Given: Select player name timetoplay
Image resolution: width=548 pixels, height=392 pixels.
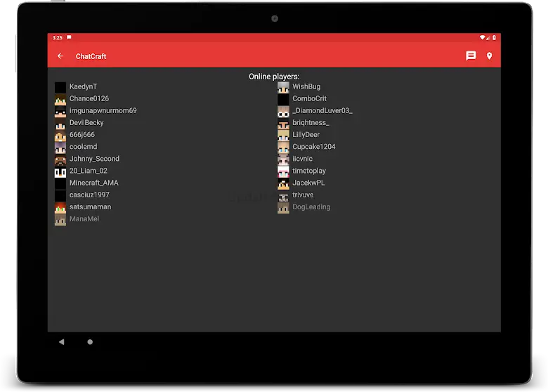Looking at the screenshot, I should pyautogui.click(x=309, y=171).
